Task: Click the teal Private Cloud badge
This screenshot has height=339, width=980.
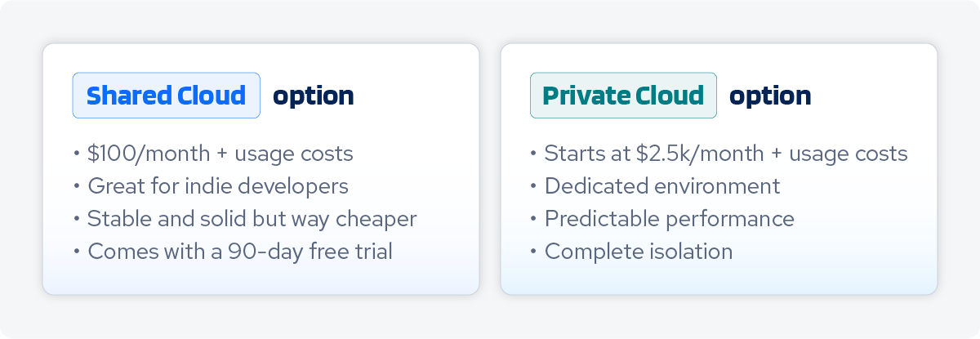Action: [623, 96]
